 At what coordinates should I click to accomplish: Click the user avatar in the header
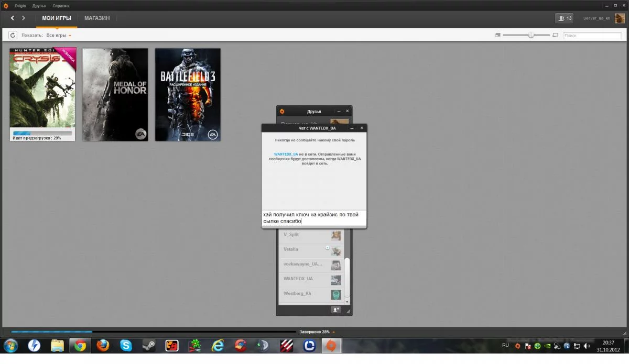620,18
